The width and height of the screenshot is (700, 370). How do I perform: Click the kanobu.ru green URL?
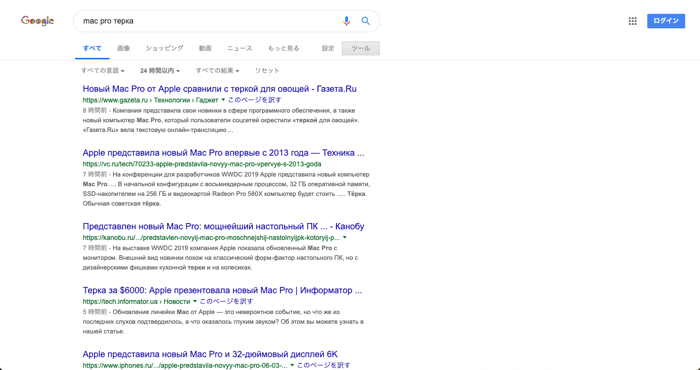pyautogui.click(x=211, y=237)
